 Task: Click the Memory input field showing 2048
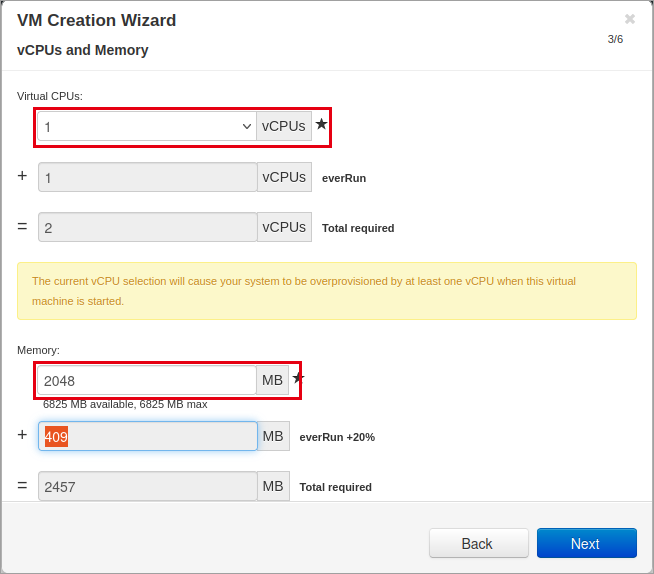click(146, 380)
